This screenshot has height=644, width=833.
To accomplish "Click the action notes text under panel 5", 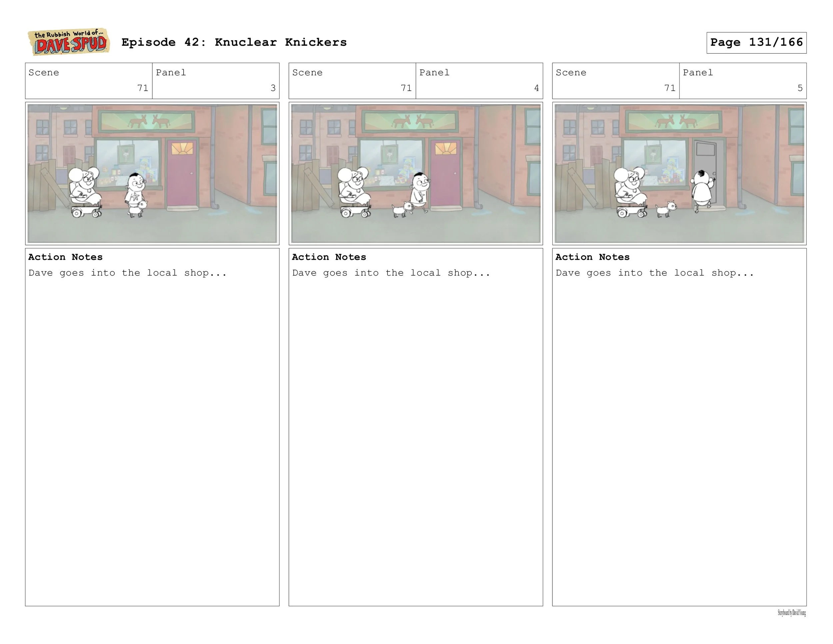I will 654,273.
